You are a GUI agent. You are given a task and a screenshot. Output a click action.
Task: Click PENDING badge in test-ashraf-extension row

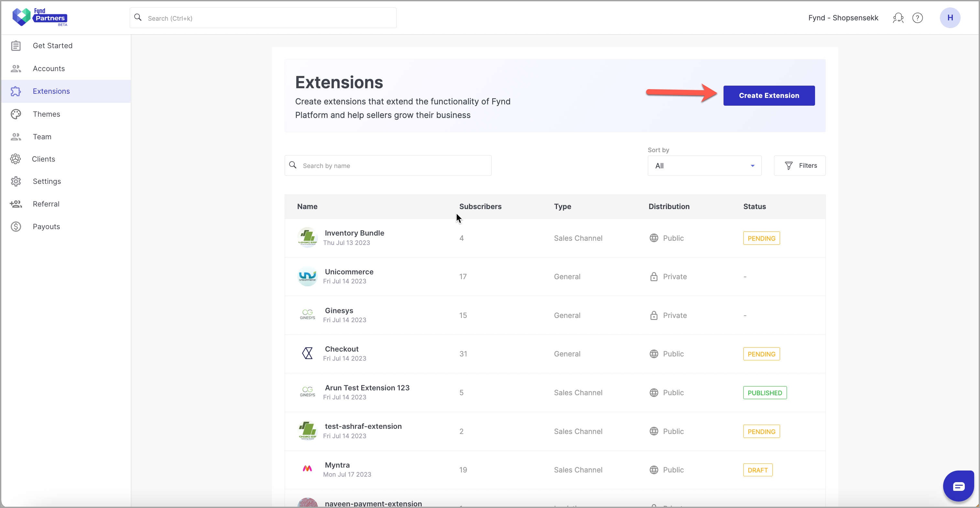(761, 431)
